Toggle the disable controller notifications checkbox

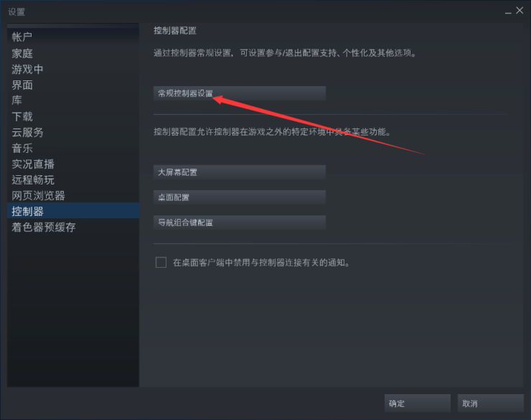(x=161, y=263)
